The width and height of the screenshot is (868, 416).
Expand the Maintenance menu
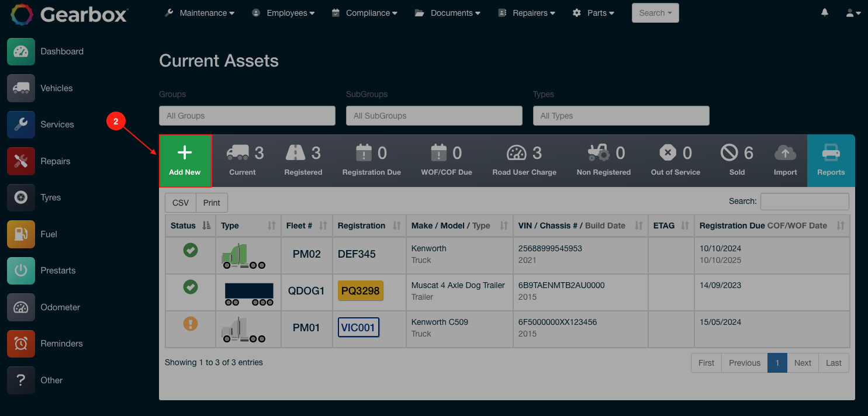[199, 12]
